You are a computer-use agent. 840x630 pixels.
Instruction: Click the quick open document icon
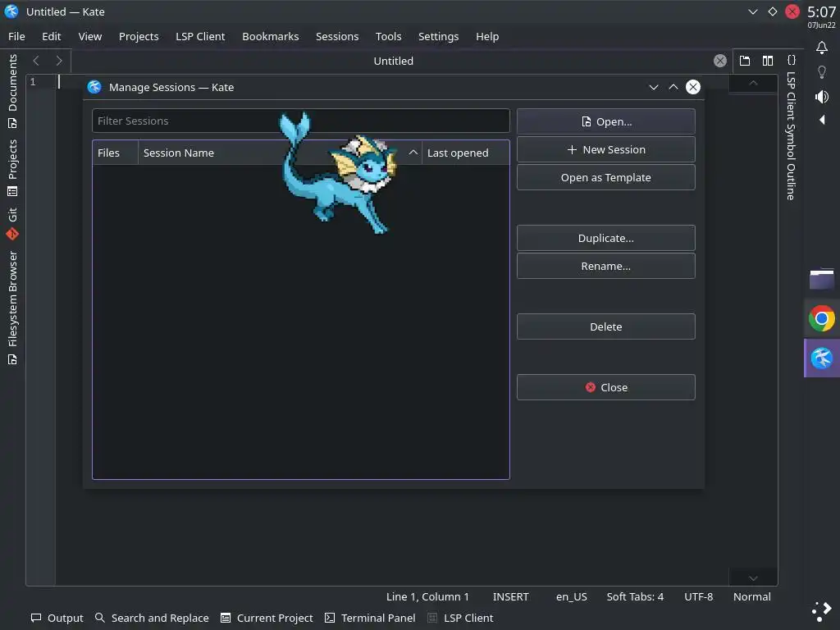coord(745,61)
